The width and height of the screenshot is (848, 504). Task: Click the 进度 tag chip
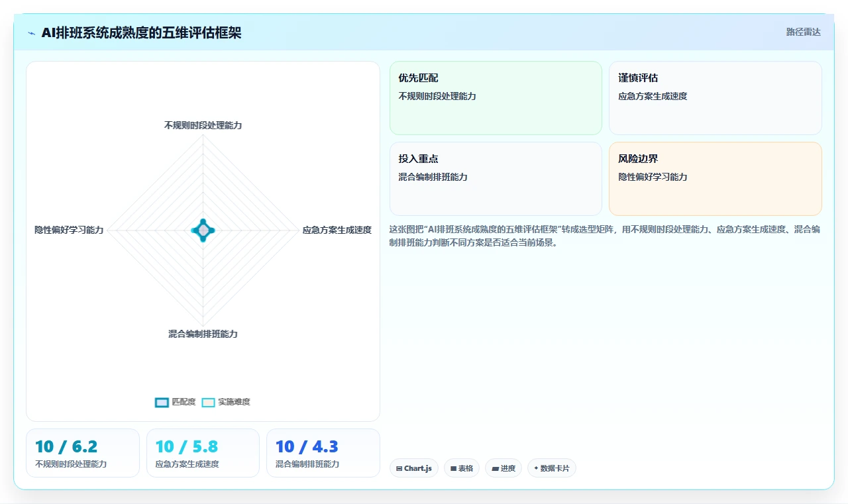click(503, 468)
